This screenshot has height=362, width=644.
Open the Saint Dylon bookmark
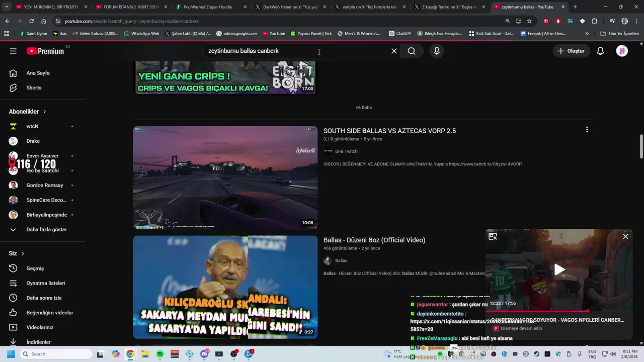33,34
